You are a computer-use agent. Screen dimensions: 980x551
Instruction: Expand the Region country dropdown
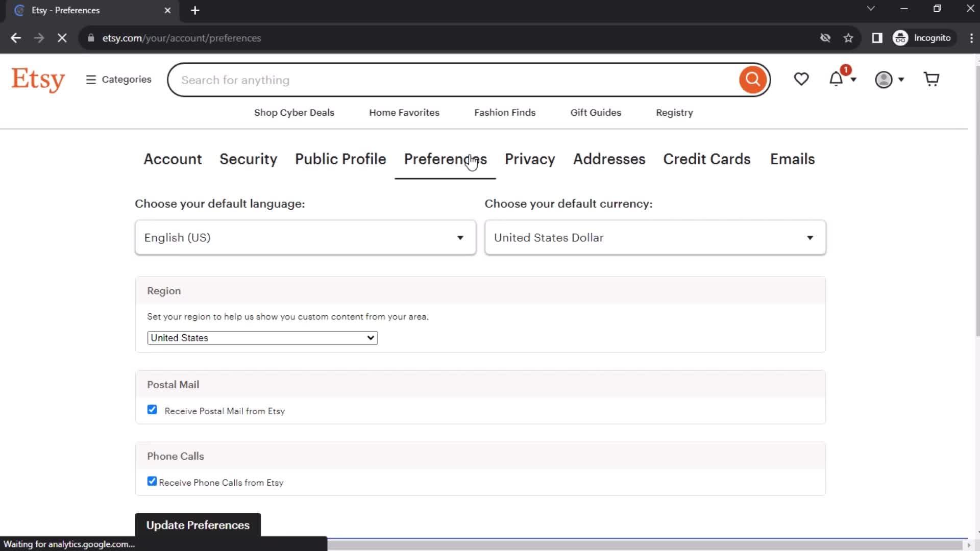(262, 338)
